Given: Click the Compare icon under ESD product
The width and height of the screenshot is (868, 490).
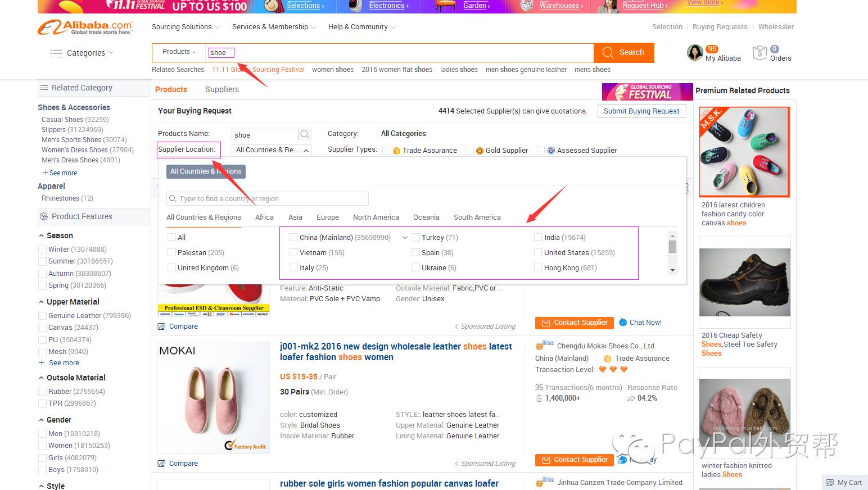Looking at the screenshot, I should pos(162,326).
